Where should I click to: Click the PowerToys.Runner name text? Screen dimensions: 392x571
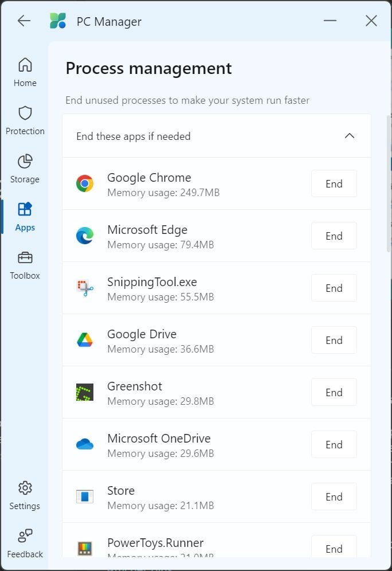(155, 543)
